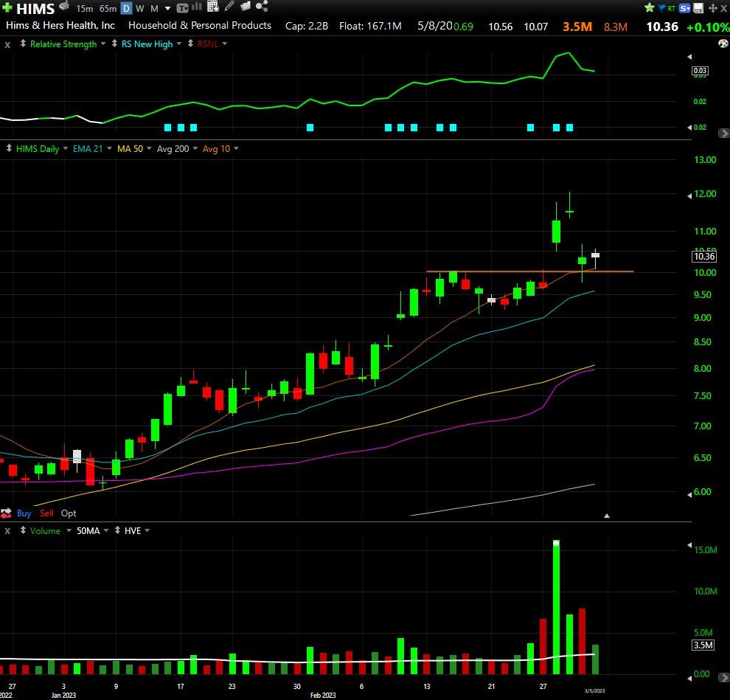This screenshot has height=700, width=730.
Task: Click move arrows beside RSNL
Action: point(190,44)
